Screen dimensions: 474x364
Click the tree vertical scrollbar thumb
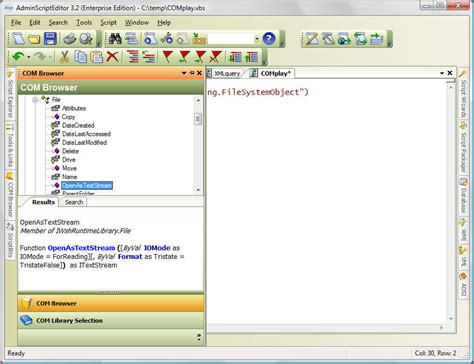[198, 119]
